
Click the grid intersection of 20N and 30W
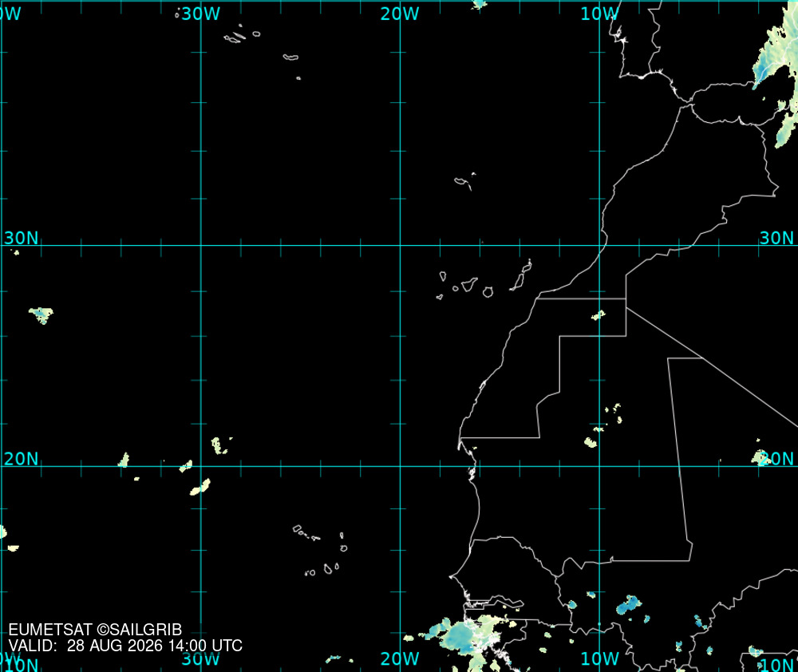click(201, 466)
